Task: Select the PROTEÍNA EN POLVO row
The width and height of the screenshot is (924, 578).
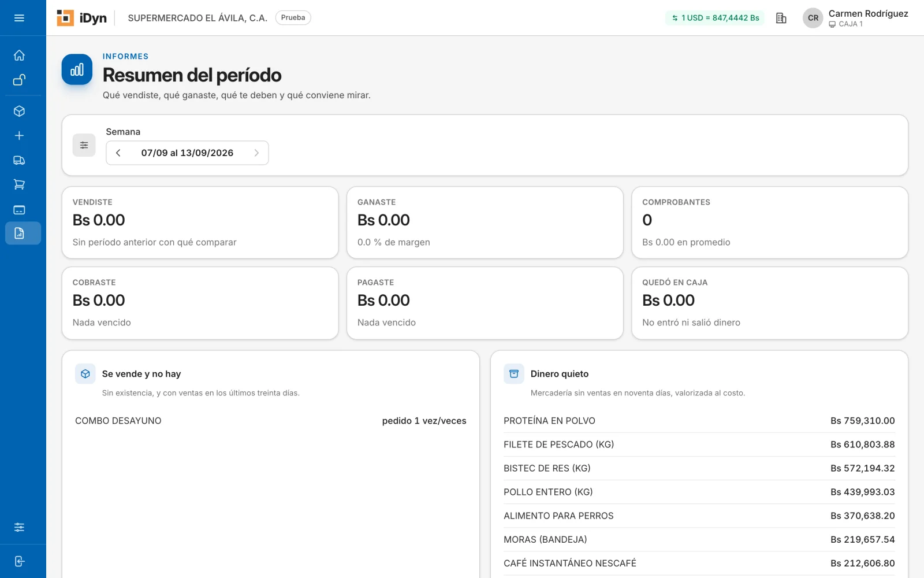Action: pos(699,421)
